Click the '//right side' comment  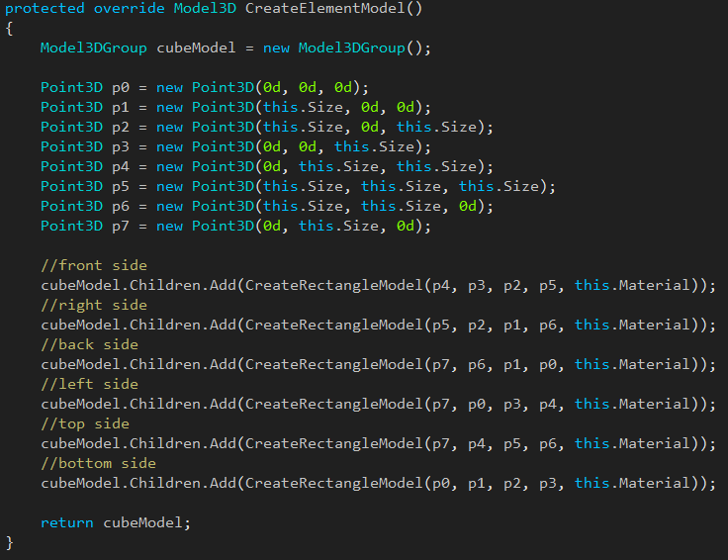point(94,305)
